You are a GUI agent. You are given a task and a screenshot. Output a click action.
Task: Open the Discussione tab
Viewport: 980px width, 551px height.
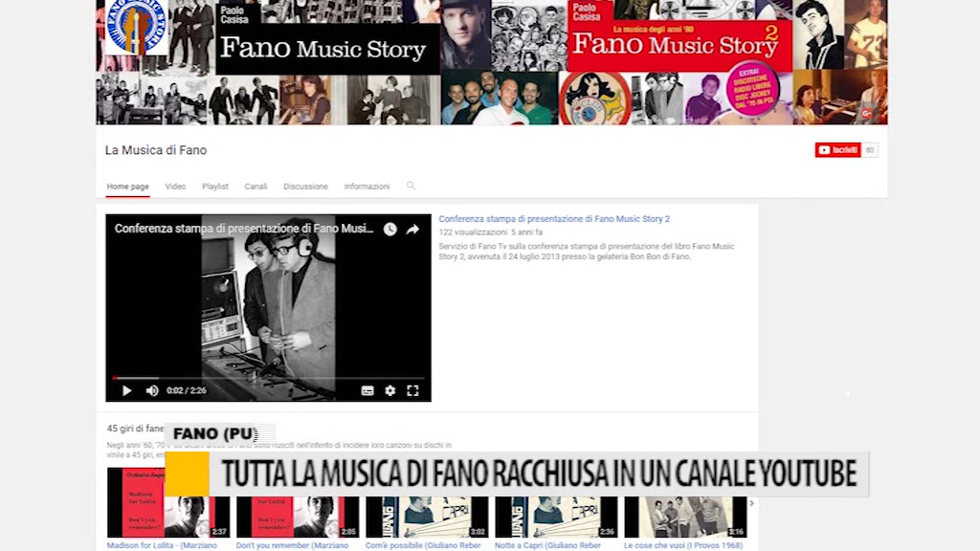point(305,187)
